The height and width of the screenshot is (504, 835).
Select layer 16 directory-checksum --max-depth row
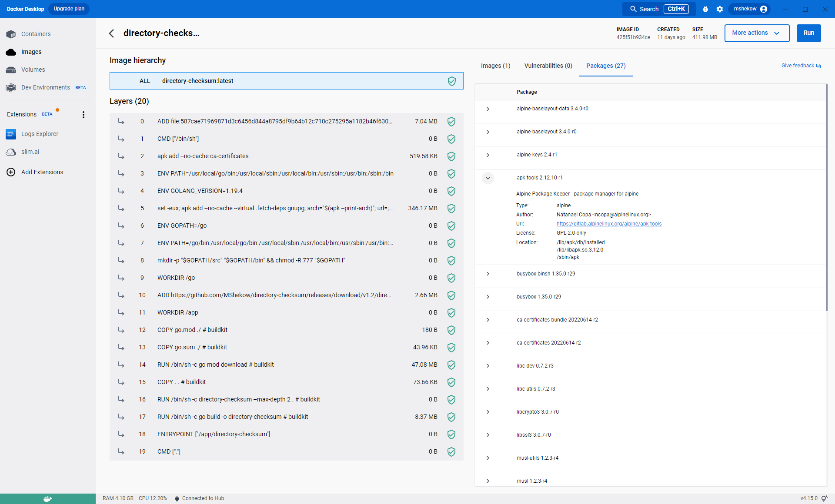tap(286, 399)
